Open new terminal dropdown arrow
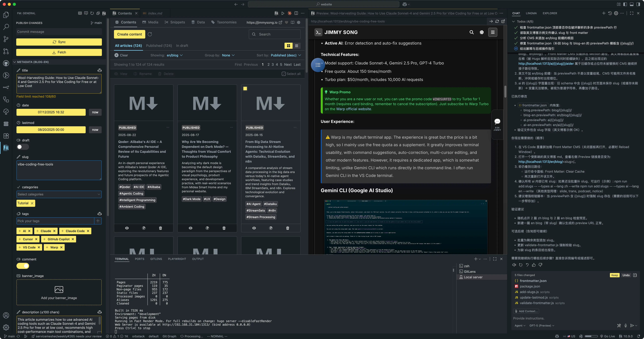 click(480, 259)
